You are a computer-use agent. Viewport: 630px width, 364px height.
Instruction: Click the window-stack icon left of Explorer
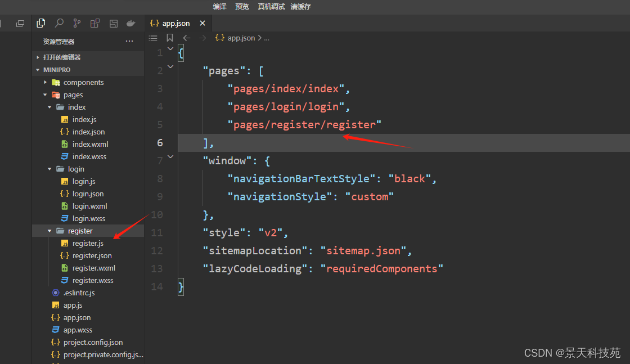click(20, 24)
